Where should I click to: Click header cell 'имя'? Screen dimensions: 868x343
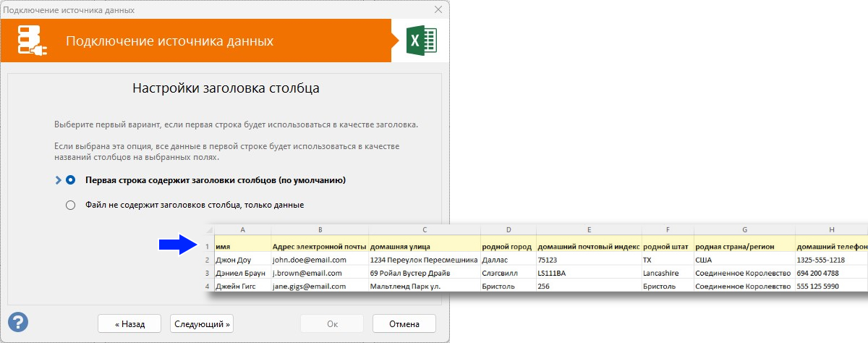[242, 247]
